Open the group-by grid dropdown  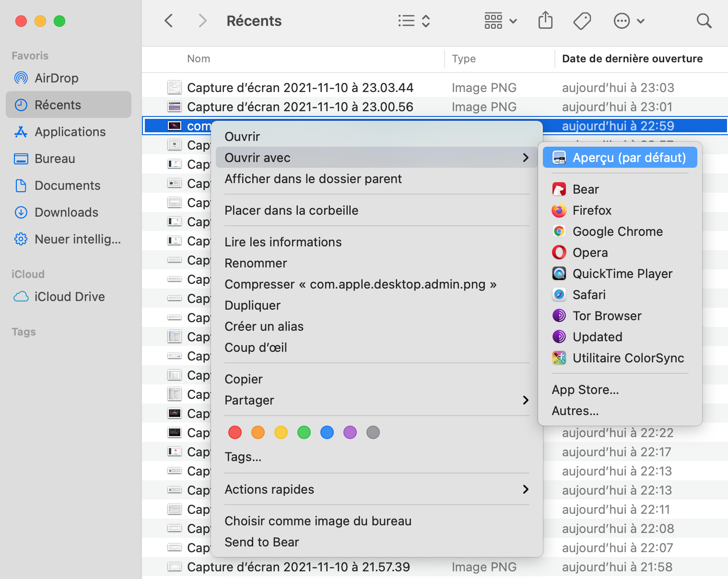pyautogui.click(x=500, y=21)
